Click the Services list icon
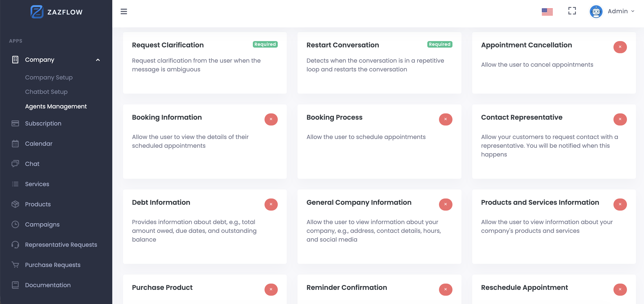Screen dimensions: 644x304 tap(15, 184)
